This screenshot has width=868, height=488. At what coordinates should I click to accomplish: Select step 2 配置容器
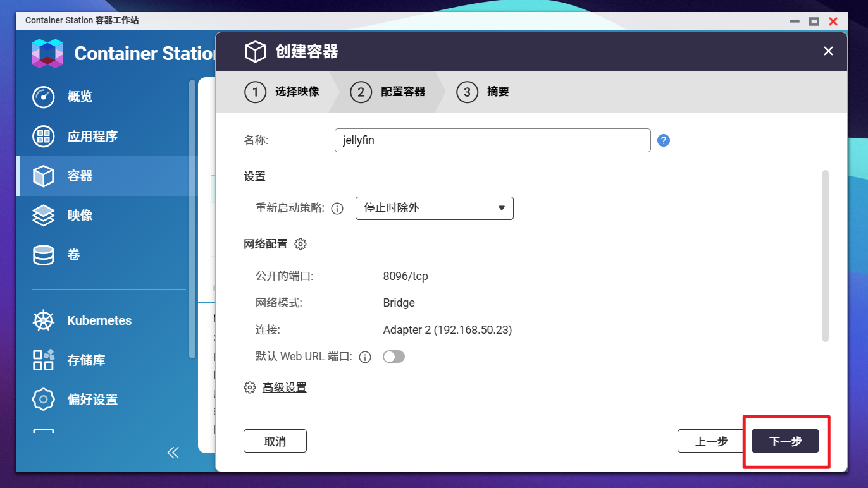click(x=387, y=92)
